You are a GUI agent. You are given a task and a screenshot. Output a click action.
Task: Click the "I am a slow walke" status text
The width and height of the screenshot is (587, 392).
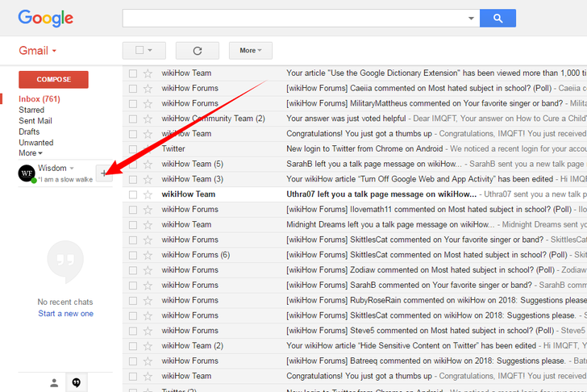65,180
